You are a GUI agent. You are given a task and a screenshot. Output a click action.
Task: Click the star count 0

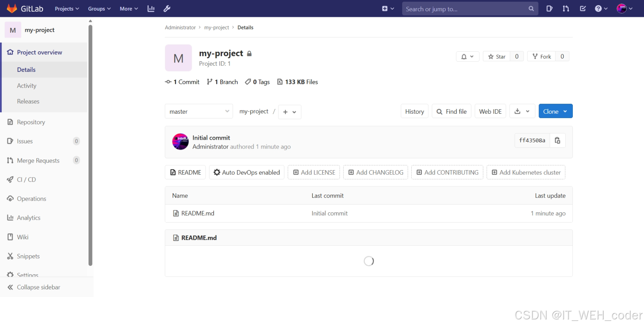pyautogui.click(x=517, y=56)
